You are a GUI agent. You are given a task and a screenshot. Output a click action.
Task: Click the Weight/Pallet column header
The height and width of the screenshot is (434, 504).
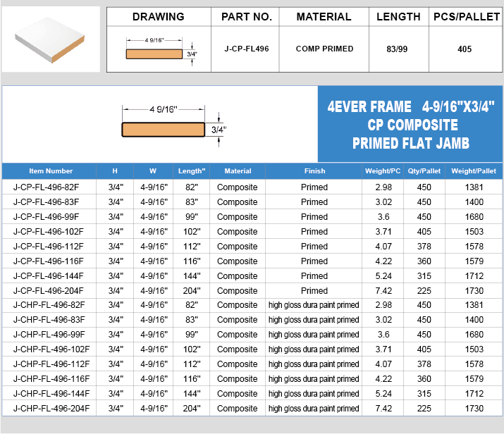click(474, 171)
